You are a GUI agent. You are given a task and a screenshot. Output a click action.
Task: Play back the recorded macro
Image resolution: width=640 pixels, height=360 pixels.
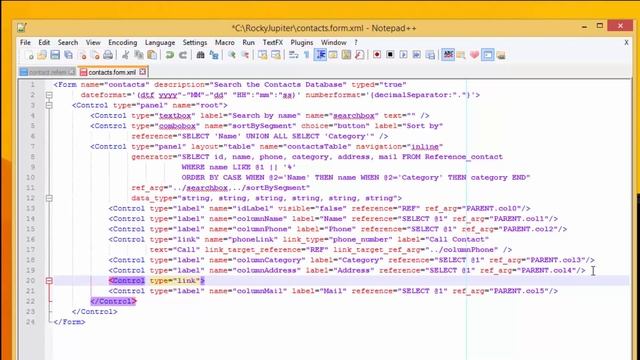point(403,55)
